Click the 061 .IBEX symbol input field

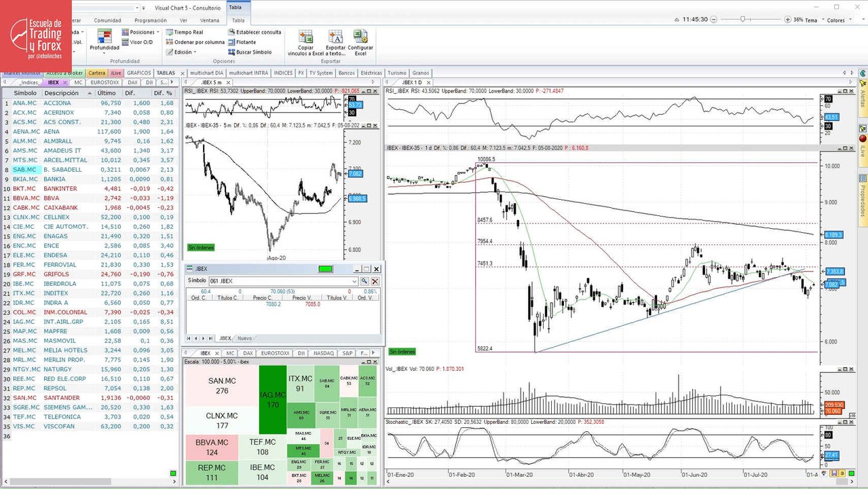click(279, 281)
